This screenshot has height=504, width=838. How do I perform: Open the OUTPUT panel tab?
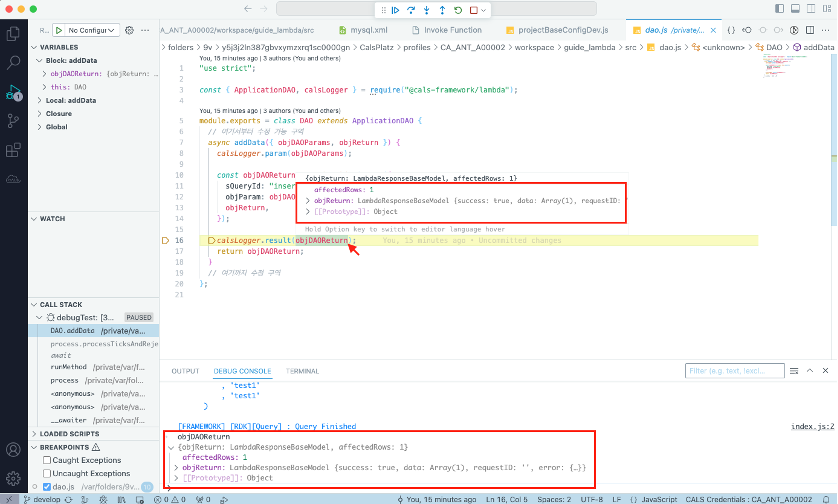click(x=185, y=371)
